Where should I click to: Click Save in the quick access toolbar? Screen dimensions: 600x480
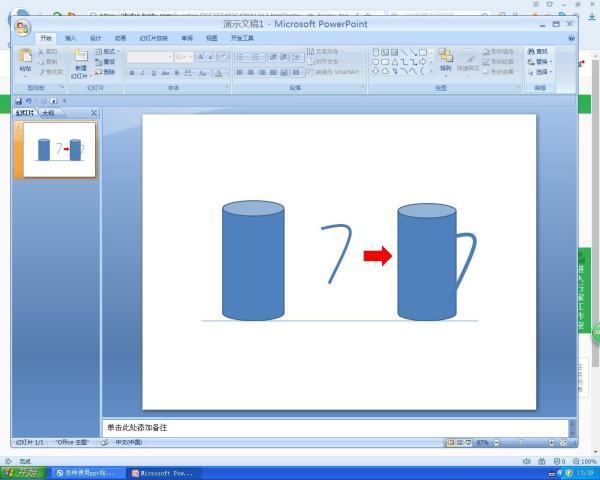[x=19, y=101]
